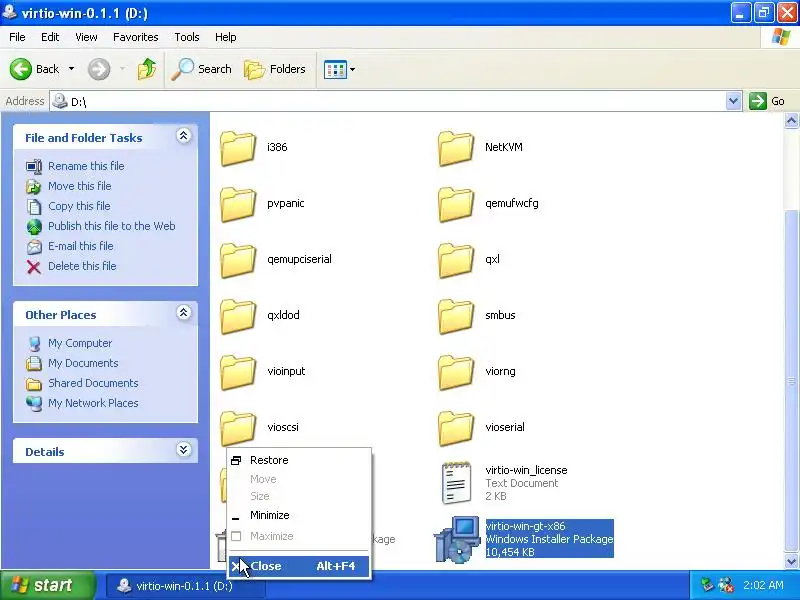Select the qemupciserial folder icon
The width and height of the screenshot is (800, 600).
(238, 260)
